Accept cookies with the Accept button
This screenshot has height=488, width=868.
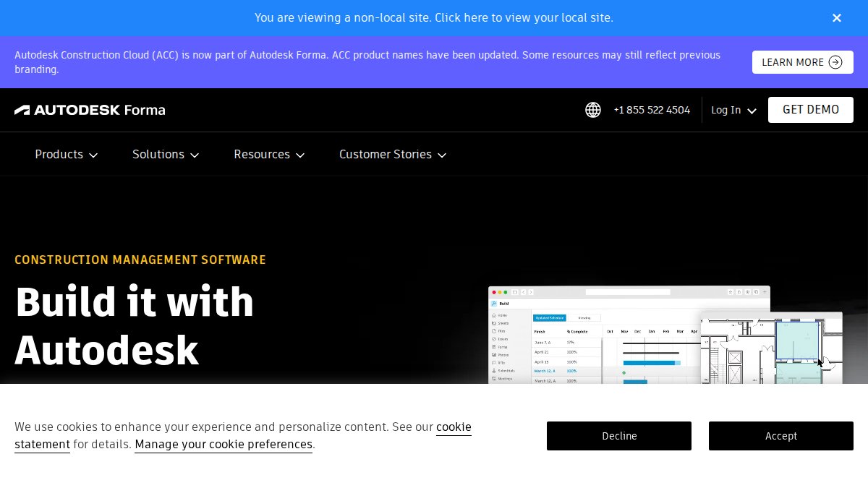click(x=781, y=436)
